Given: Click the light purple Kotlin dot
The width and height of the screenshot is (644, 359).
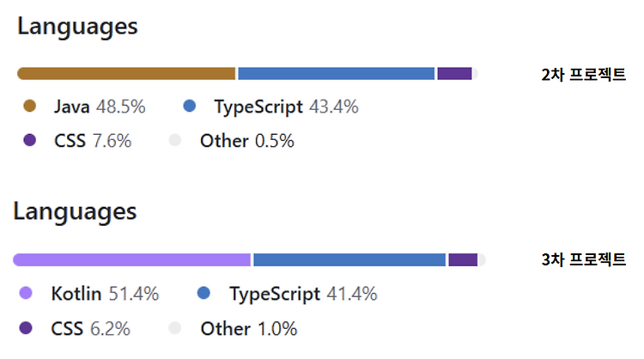Looking at the screenshot, I should [x=26, y=293].
